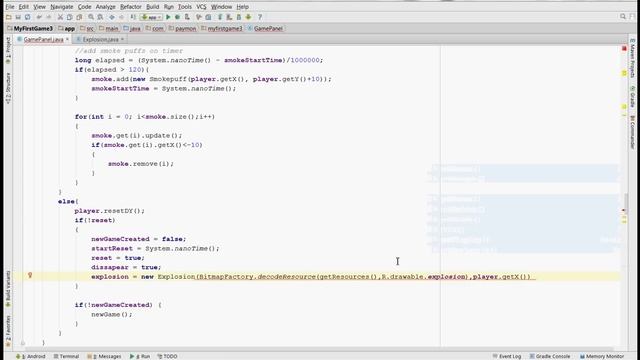Open the TODO tool window
Image resolution: width=640 pixels, height=360 pixels.
click(x=167, y=356)
